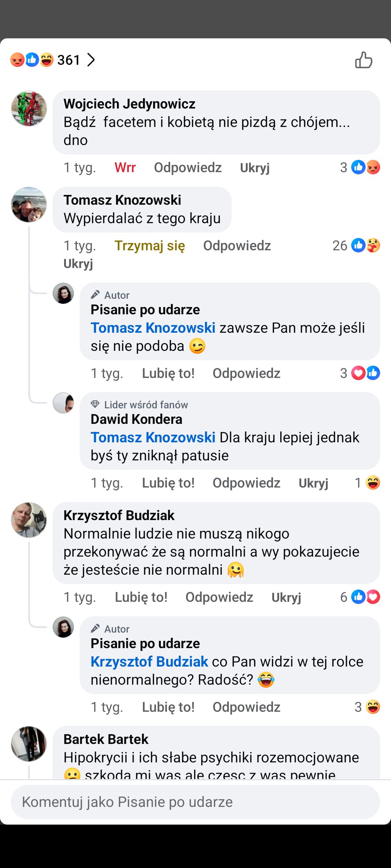The width and height of the screenshot is (391, 868).
Task: Click Tomasz Knozowski mention in author's reply
Action: 153,328
